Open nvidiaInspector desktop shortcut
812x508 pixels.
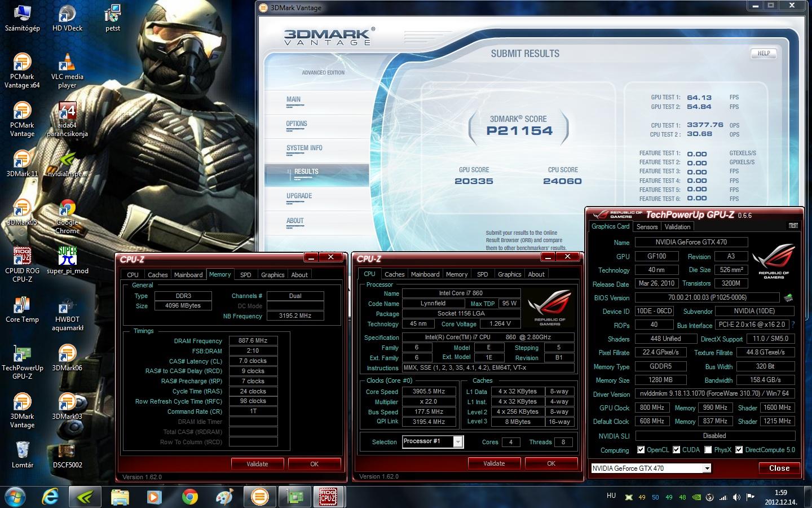[67, 164]
